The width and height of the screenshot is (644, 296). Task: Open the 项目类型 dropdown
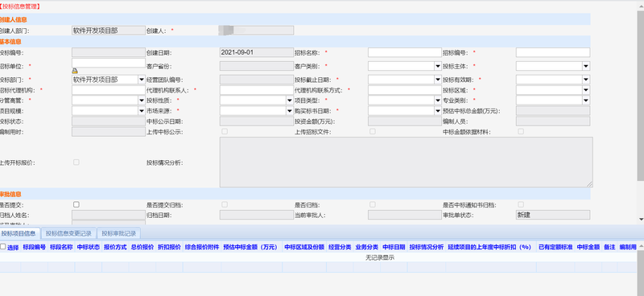pyautogui.click(x=438, y=101)
